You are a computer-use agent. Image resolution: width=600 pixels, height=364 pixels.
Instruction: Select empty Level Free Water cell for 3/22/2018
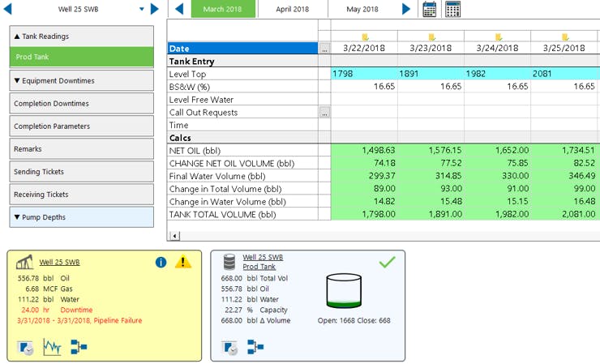pos(364,100)
